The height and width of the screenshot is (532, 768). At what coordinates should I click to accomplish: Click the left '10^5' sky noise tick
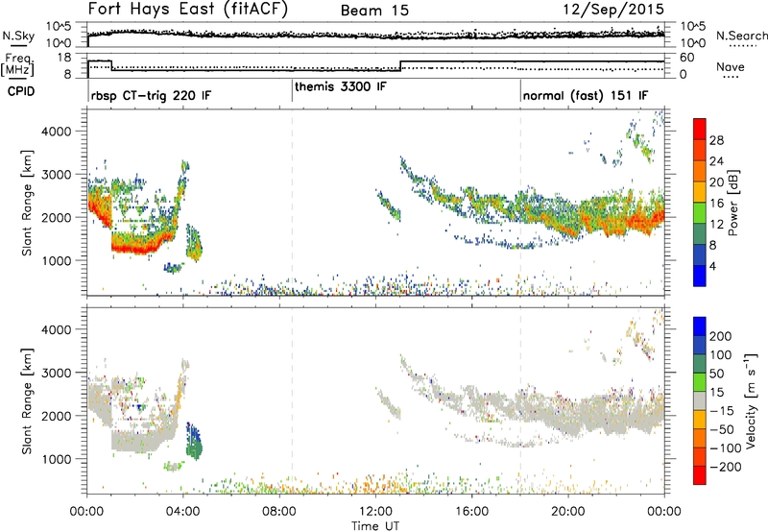point(59,26)
